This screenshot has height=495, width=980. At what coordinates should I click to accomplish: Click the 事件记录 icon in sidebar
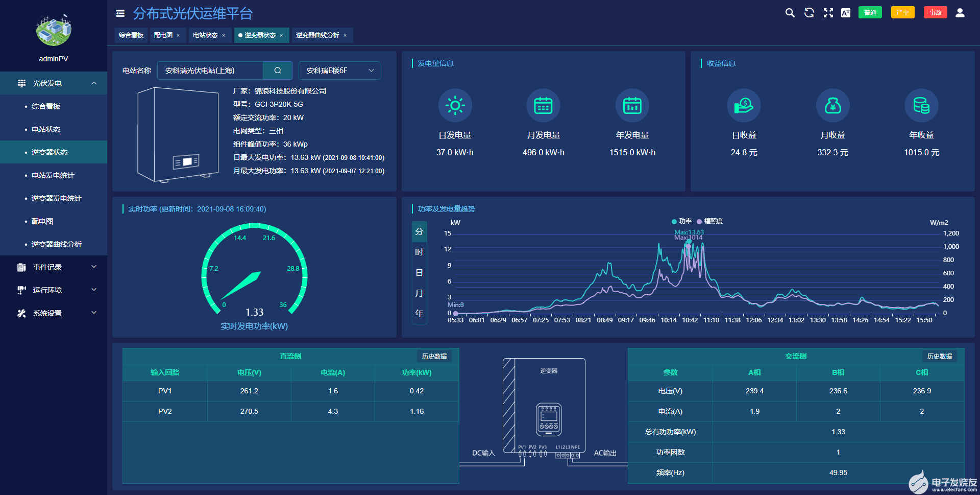21,267
